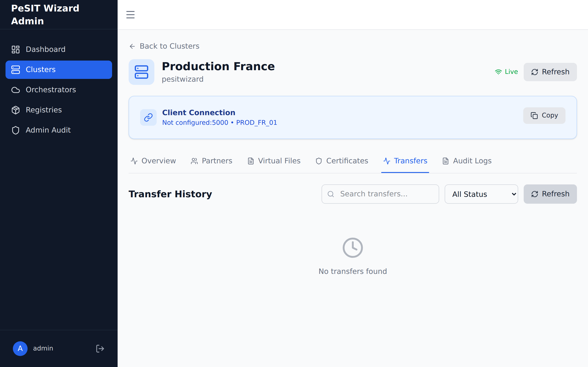Open Admin Audit from the sidebar
The width and height of the screenshot is (588, 367).
[48, 130]
